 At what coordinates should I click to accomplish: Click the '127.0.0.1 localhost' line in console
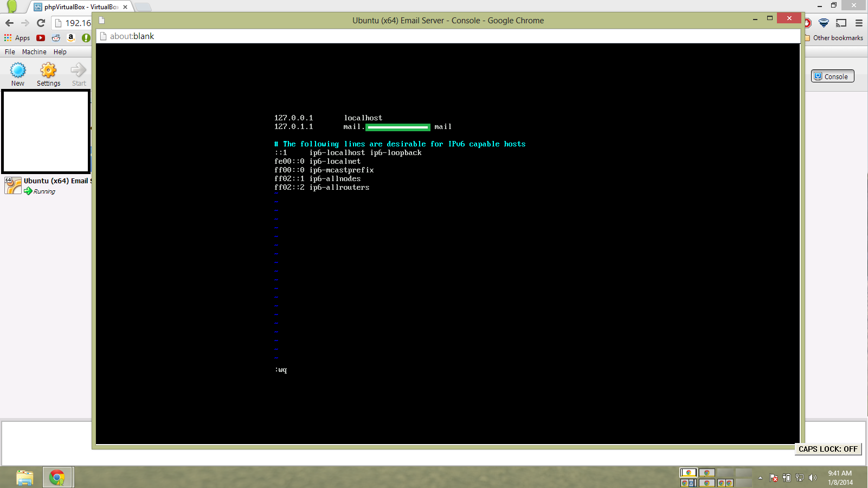328,118
